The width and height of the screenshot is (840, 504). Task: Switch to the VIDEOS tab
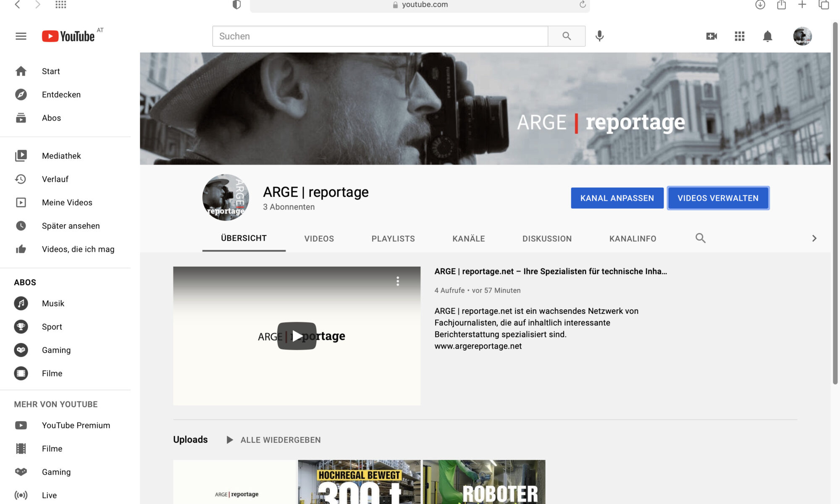[x=319, y=239]
